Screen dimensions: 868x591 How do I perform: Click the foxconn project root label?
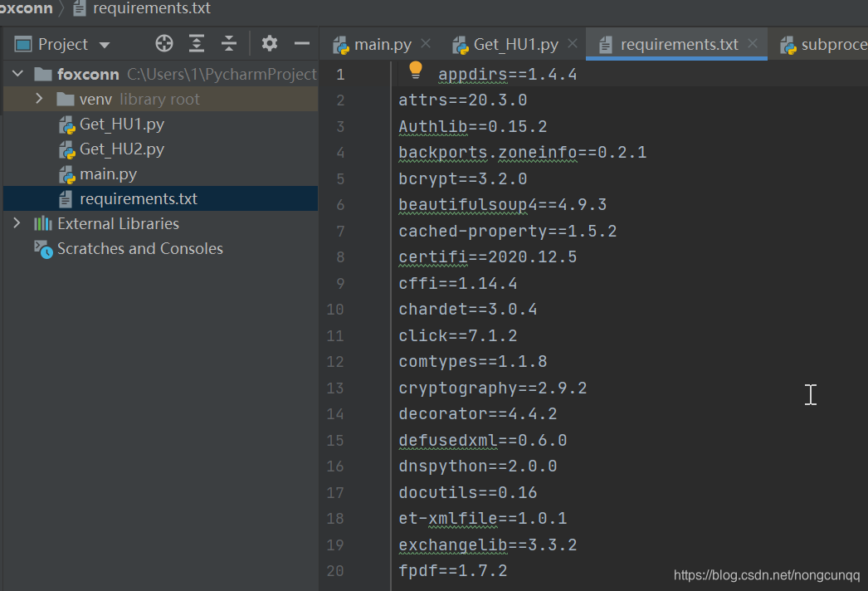88,74
